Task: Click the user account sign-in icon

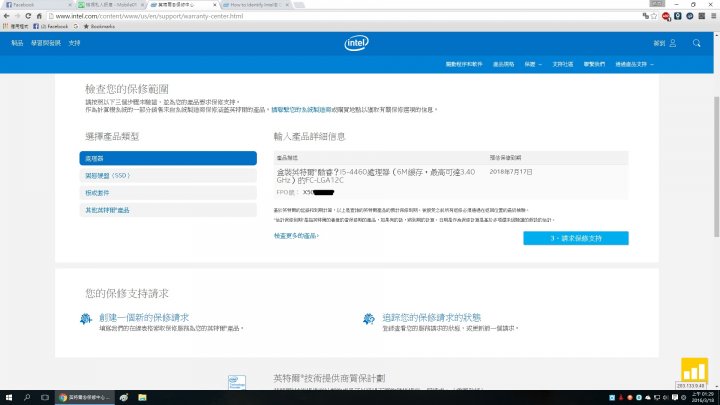Action: 673,43
